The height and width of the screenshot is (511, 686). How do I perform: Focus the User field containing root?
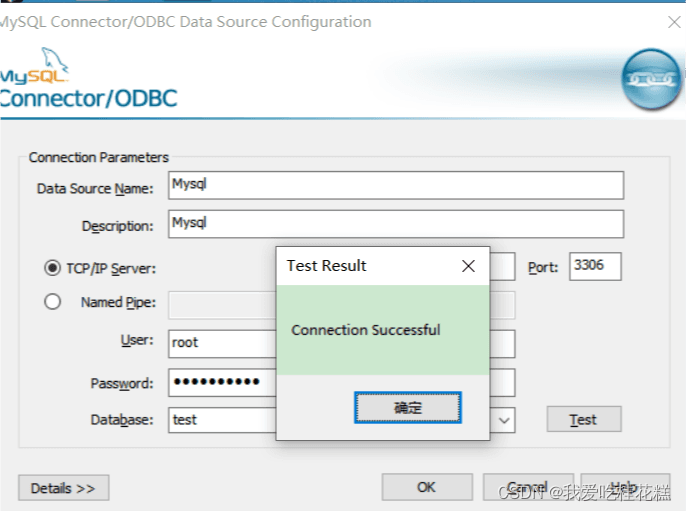220,343
